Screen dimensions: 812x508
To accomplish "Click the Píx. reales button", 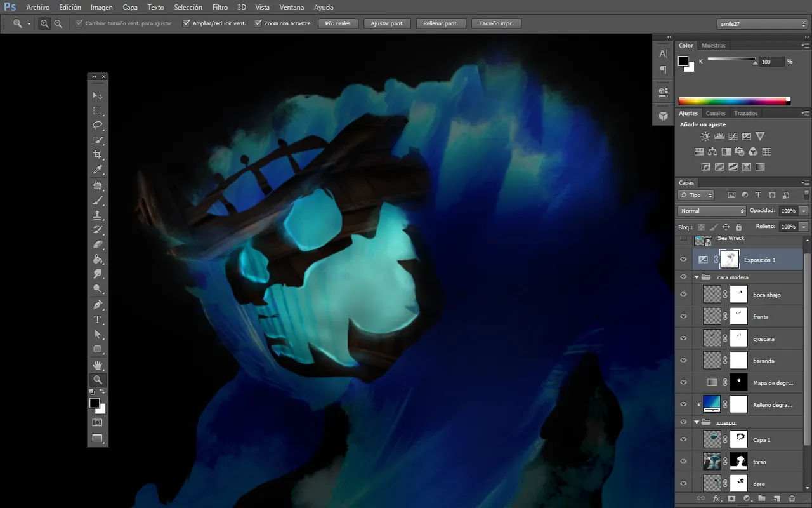I will tap(338, 23).
